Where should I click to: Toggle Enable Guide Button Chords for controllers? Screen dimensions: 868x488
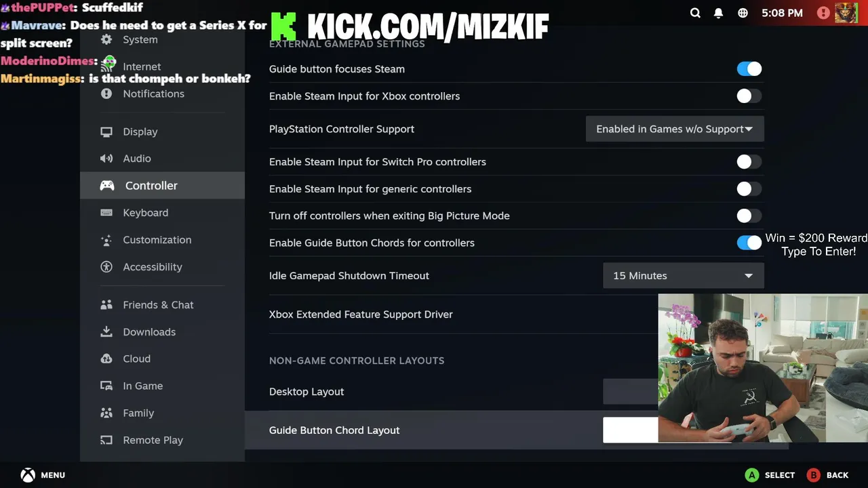point(749,243)
